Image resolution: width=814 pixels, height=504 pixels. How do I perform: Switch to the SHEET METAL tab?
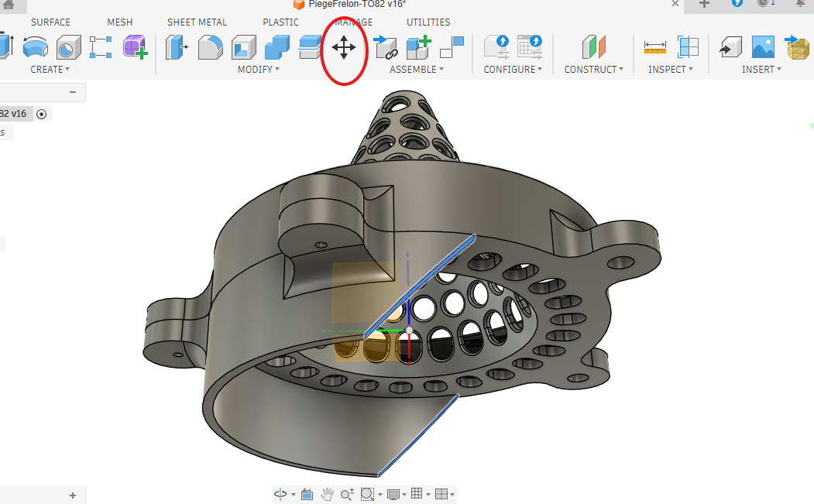pyautogui.click(x=197, y=22)
